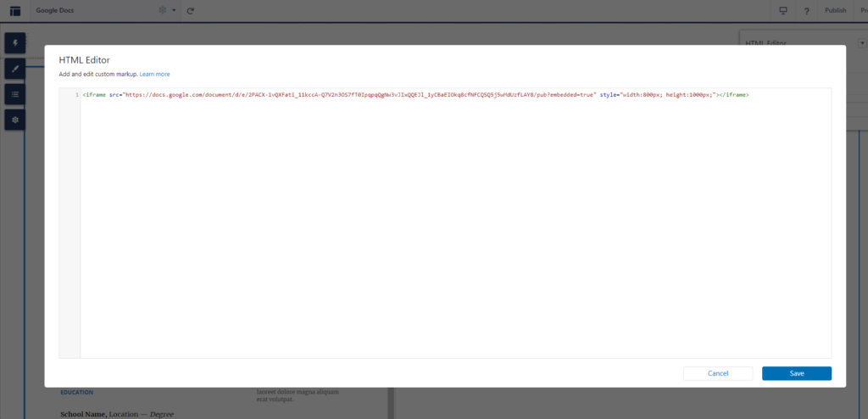
Task: Save the HTML Editor markup
Action: click(x=797, y=373)
